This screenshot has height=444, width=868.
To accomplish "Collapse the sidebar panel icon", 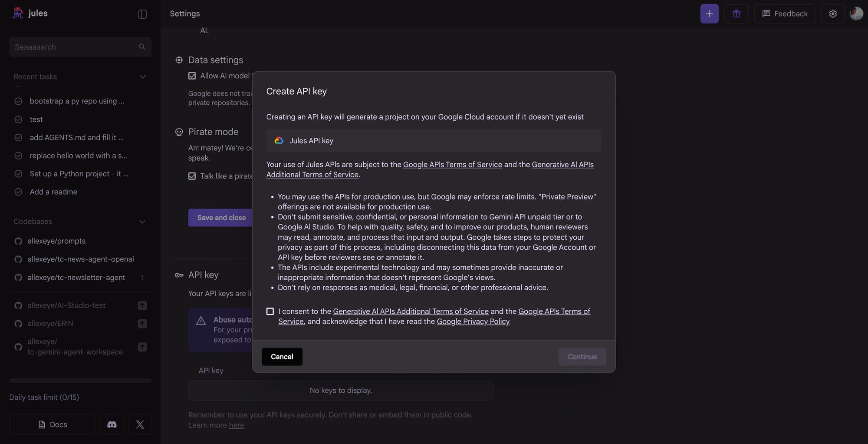I will [x=142, y=14].
